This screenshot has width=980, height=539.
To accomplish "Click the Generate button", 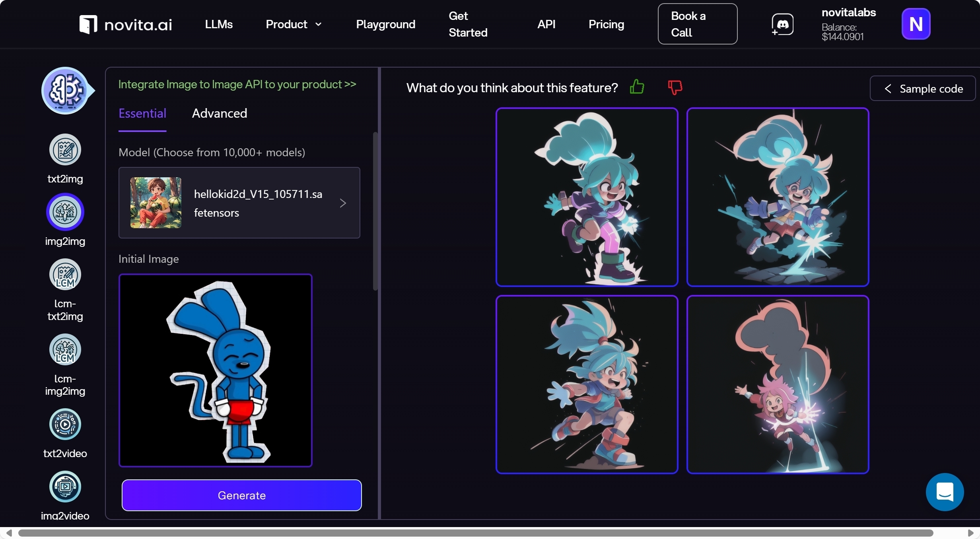I will pyautogui.click(x=241, y=495).
